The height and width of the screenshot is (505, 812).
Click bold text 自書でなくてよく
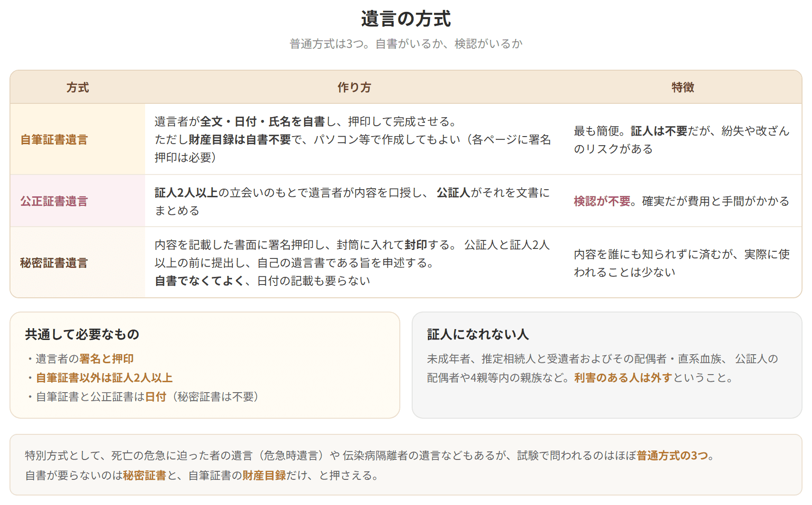click(200, 281)
